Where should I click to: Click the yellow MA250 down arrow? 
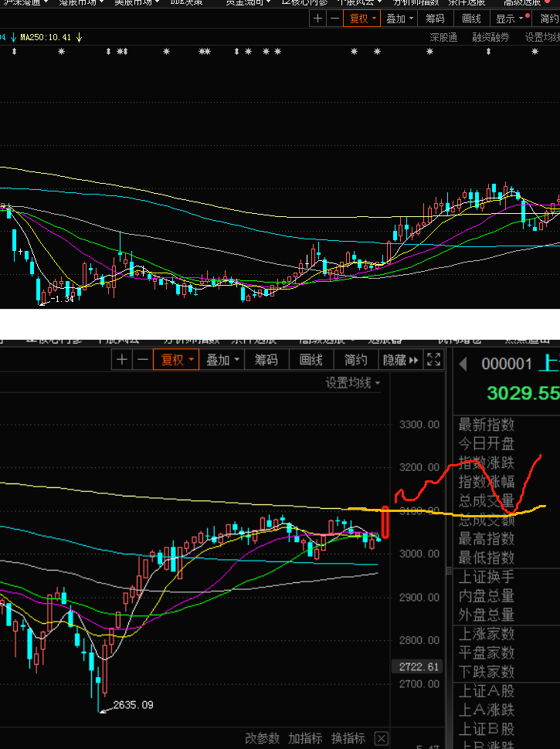click(x=80, y=37)
